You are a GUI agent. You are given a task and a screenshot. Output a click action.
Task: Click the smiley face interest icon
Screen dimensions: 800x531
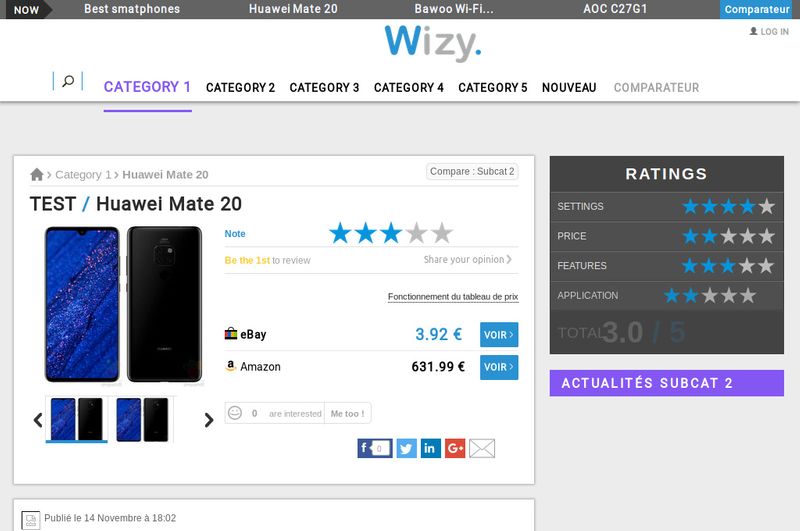tap(235, 413)
